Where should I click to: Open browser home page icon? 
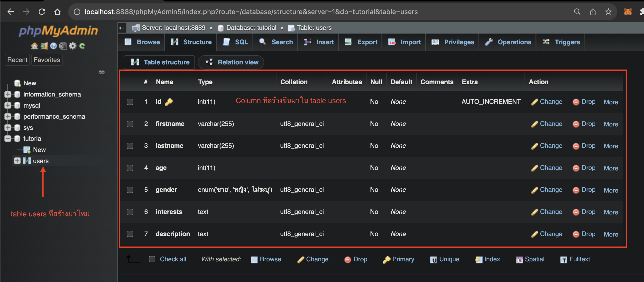(57, 11)
